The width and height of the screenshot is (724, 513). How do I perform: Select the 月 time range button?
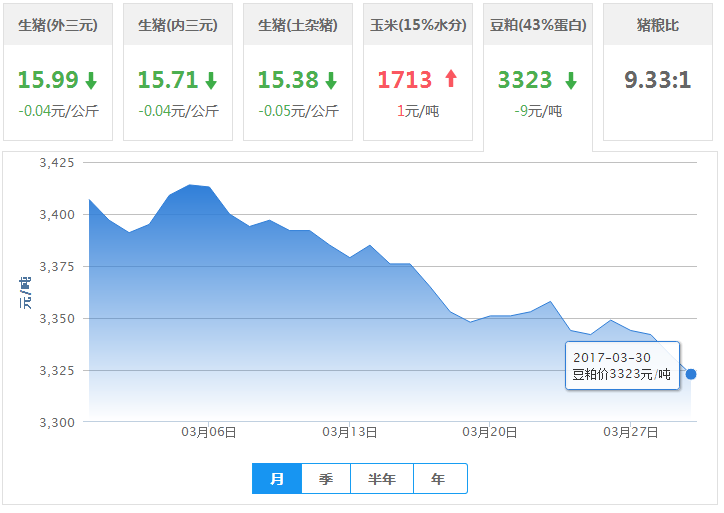tap(277, 478)
